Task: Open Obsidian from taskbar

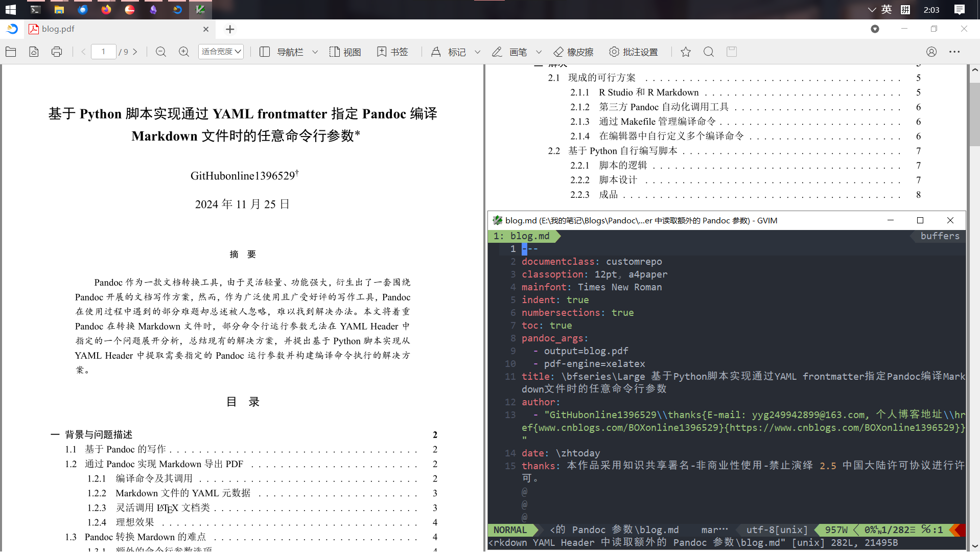Action: [x=153, y=10]
